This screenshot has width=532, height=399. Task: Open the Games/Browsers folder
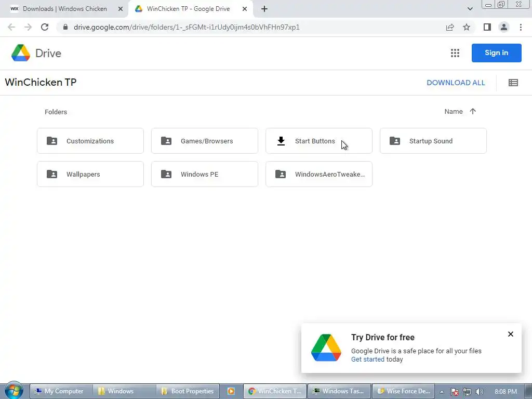[x=205, y=141]
